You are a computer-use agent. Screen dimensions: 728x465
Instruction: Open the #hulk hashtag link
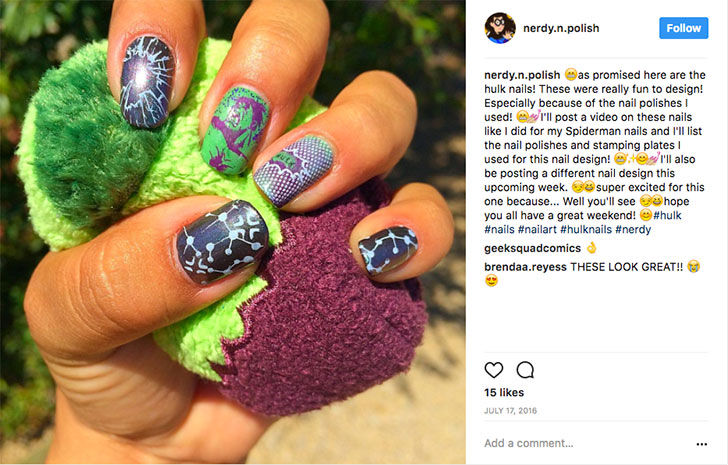coord(667,215)
